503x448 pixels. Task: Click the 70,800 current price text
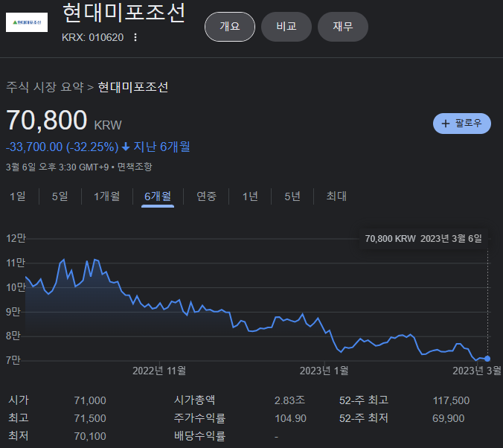pyautogui.click(x=47, y=121)
